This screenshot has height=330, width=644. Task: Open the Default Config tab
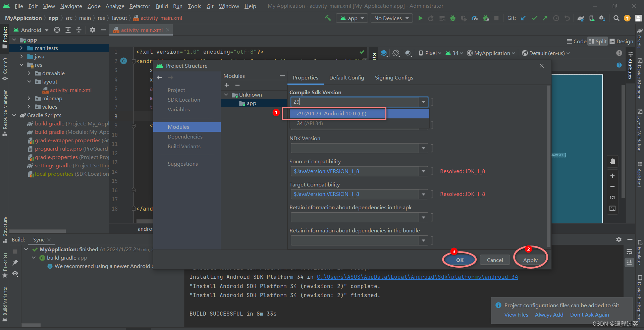[346, 77]
